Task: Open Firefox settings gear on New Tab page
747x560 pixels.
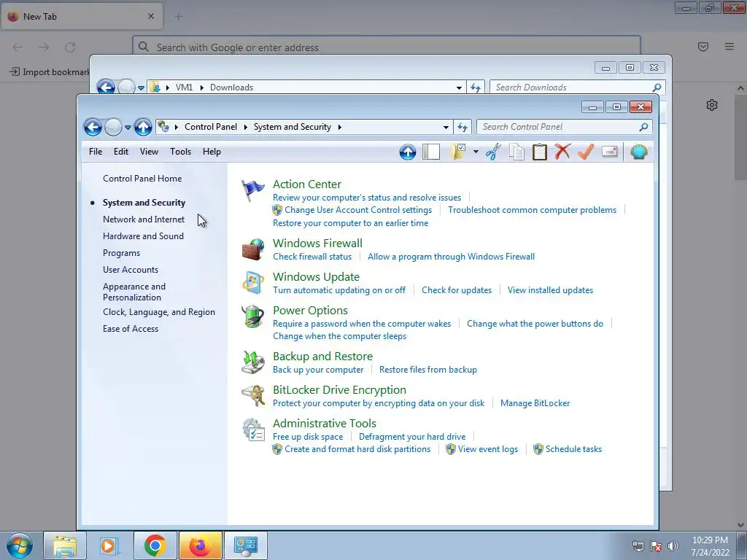Action: point(712,105)
